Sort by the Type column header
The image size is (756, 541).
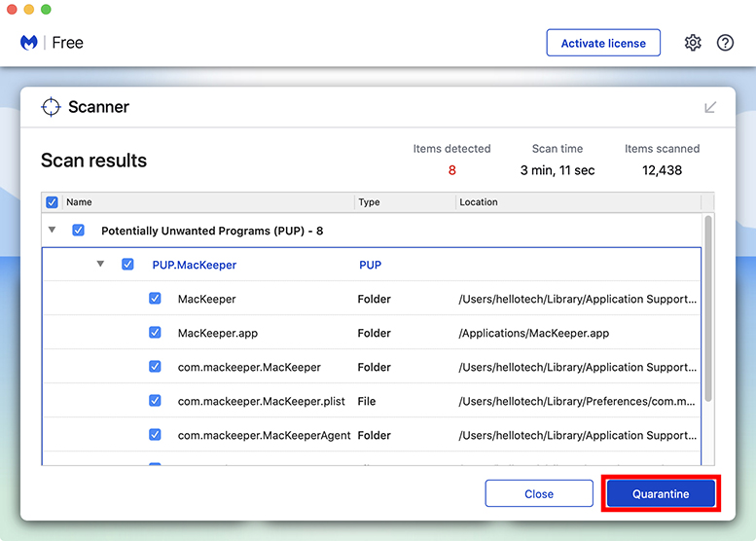coord(405,202)
